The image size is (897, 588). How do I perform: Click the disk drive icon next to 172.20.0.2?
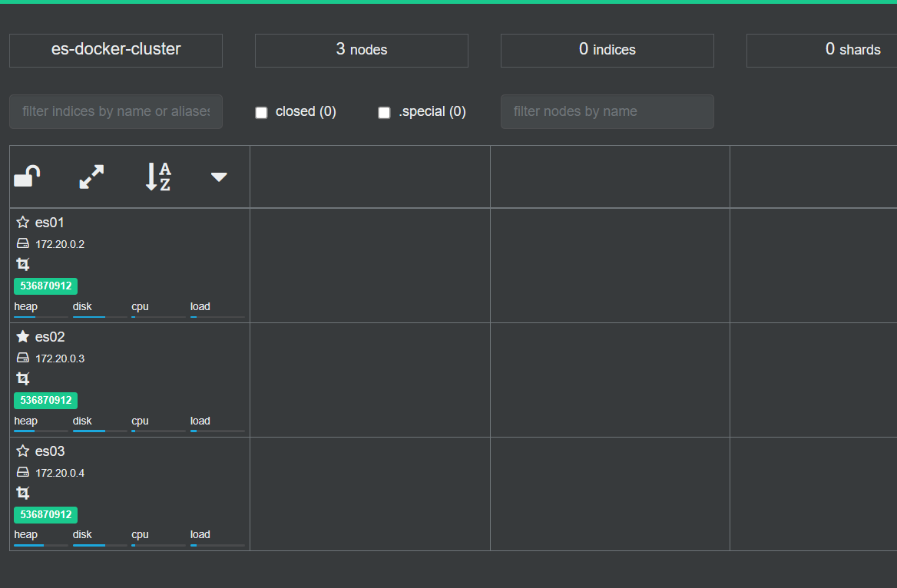click(x=23, y=243)
